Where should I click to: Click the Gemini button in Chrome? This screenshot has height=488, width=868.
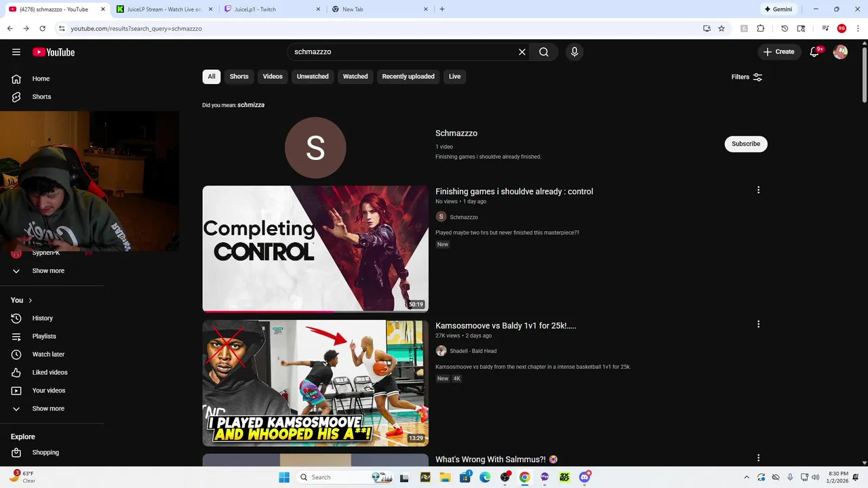pos(778,9)
